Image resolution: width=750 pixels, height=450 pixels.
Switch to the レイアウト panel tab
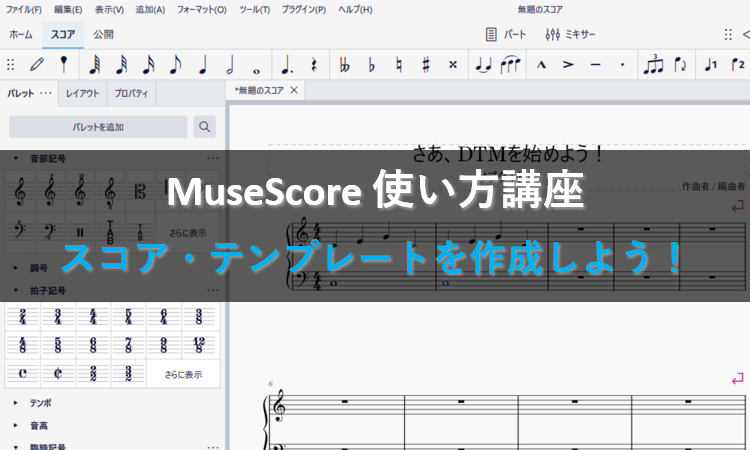point(82,94)
